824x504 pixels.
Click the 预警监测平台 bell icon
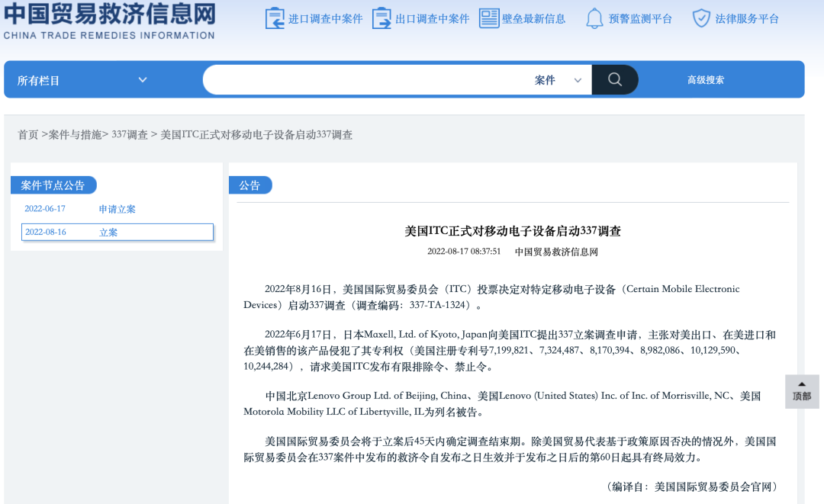[x=594, y=19]
